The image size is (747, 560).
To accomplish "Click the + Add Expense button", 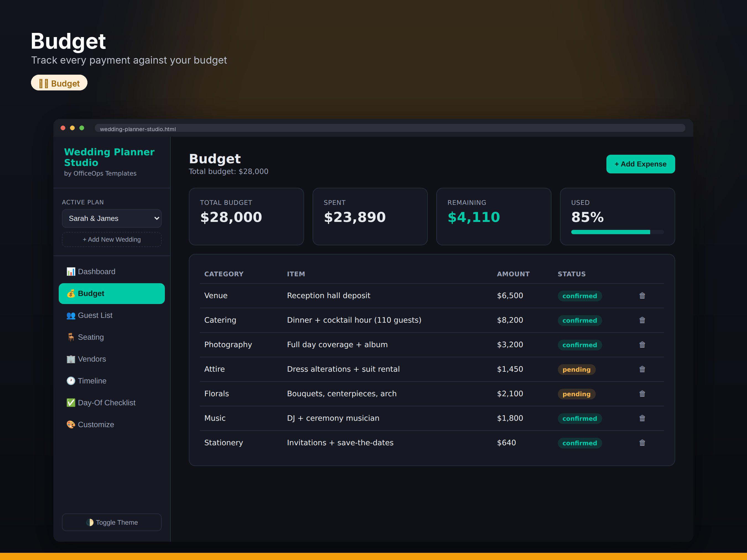I will point(640,164).
